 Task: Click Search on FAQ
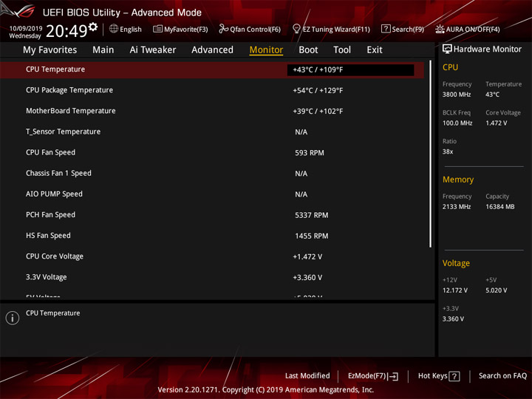502,375
